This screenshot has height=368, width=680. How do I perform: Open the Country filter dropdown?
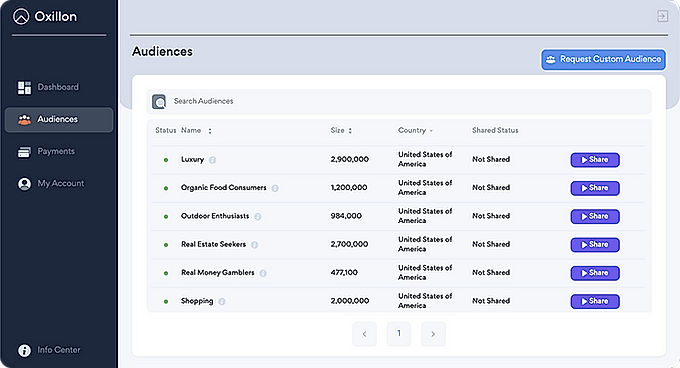tap(431, 130)
